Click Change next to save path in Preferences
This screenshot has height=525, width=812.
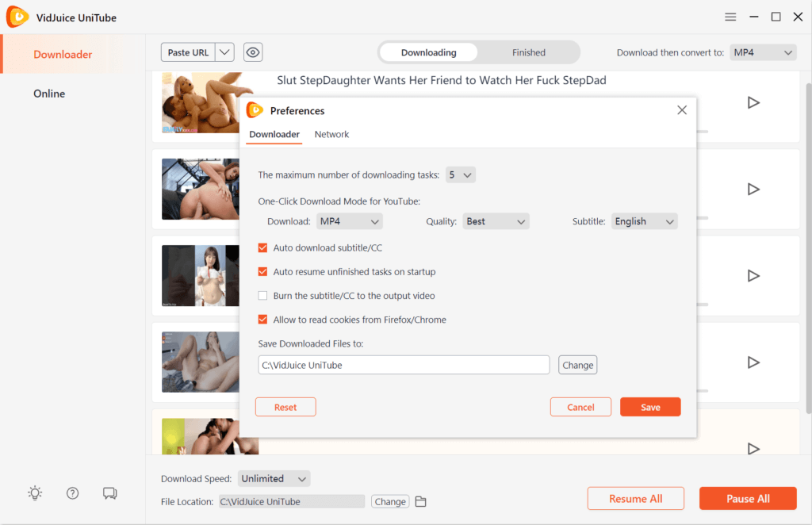[x=577, y=365]
